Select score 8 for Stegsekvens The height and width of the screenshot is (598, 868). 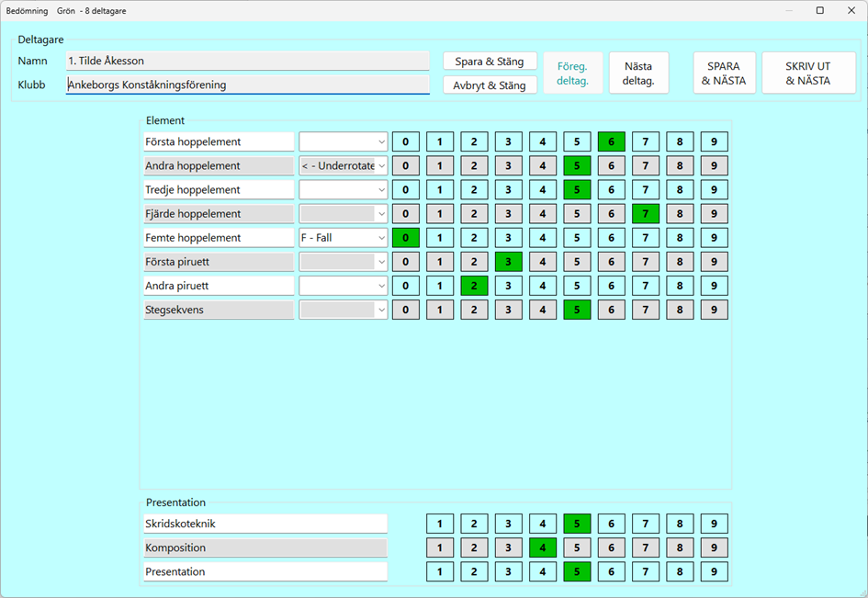coord(680,310)
